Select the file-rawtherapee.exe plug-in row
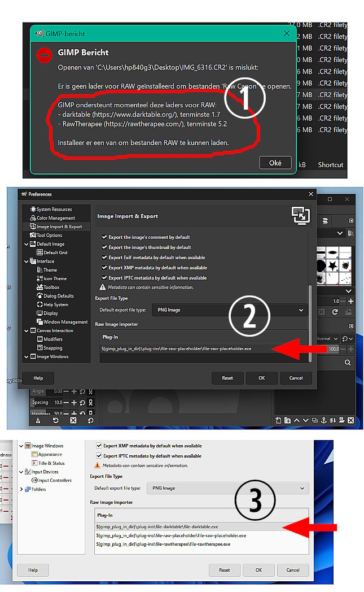The height and width of the screenshot is (592, 364). pyautogui.click(x=201, y=544)
